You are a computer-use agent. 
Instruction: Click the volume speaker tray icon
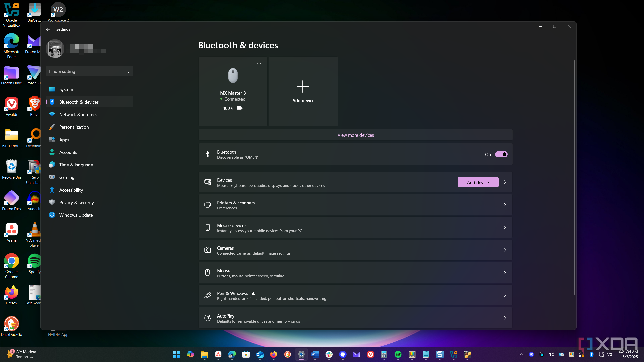click(x=609, y=354)
